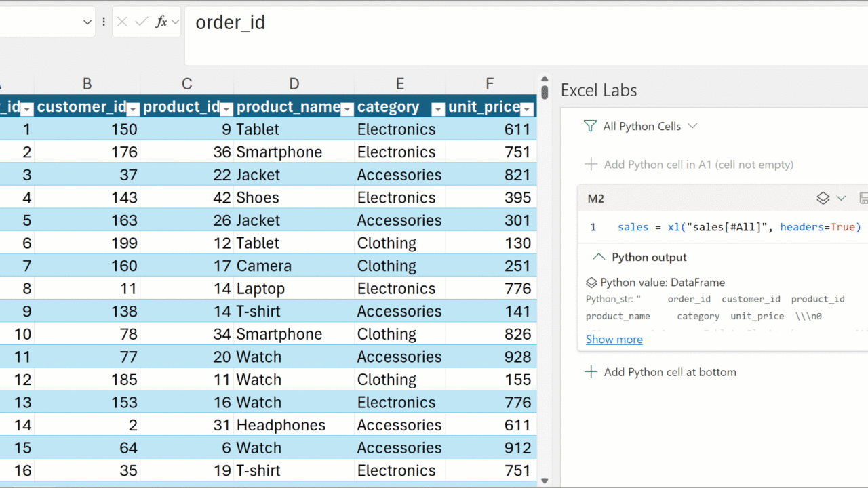Image resolution: width=868 pixels, height=488 pixels.
Task: Click the formula bar input showing order_id
Action: [x=475, y=23]
